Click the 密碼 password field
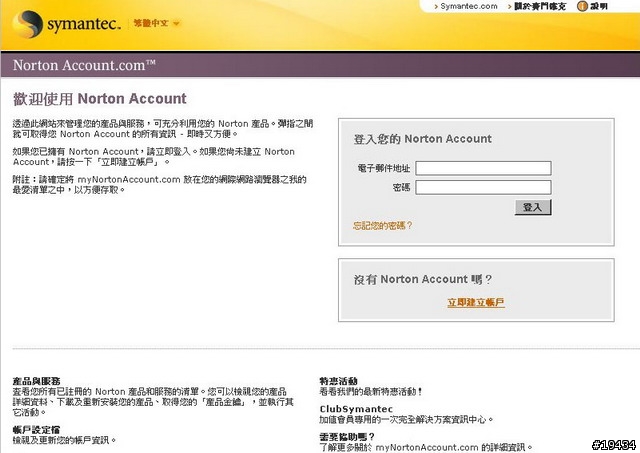The height and width of the screenshot is (453, 640). pos(483,187)
